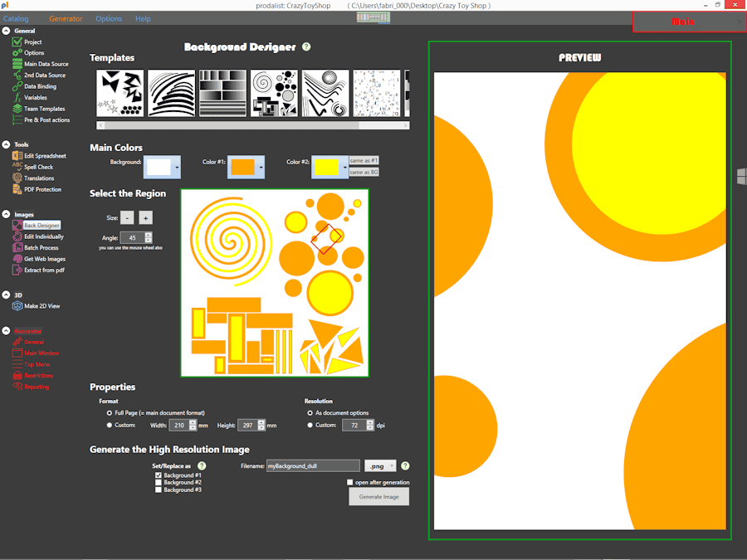Enable open after generation checkbox

[x=349, y=482]
